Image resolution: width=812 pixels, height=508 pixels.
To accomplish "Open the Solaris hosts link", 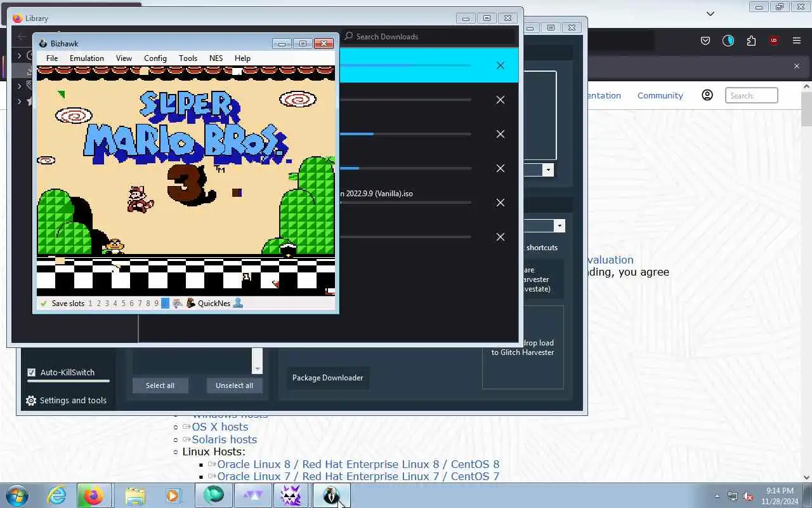I will (x=225, y=439).
